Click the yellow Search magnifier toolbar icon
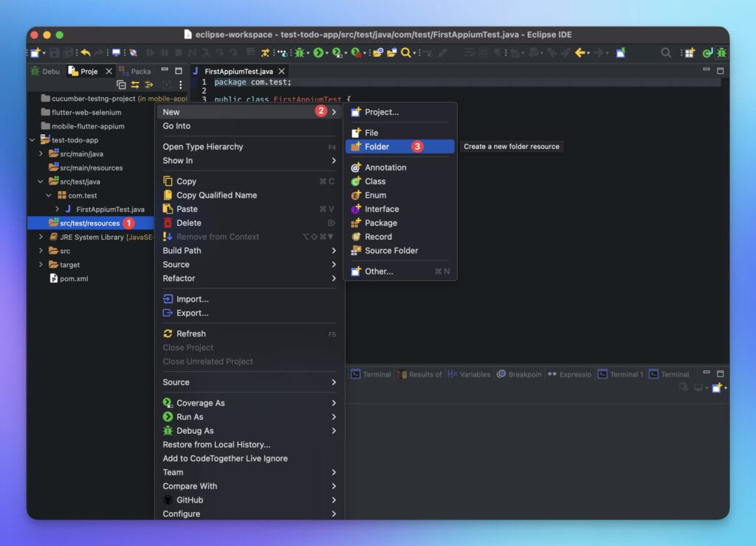 point(406,52)
